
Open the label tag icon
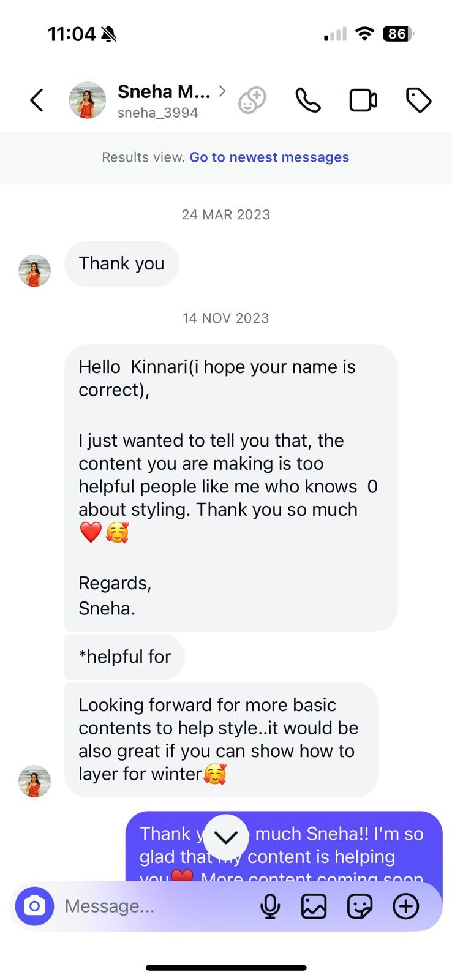click(x=418, y=100)
